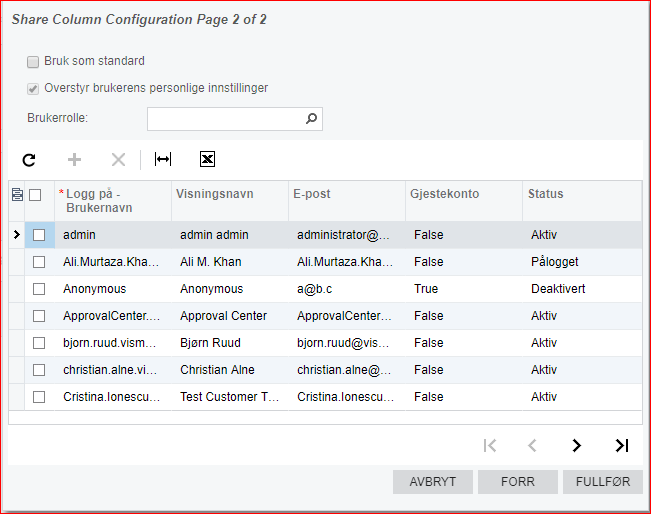
Task: Go back with the FORR button
Action: [x=517, y=482]
